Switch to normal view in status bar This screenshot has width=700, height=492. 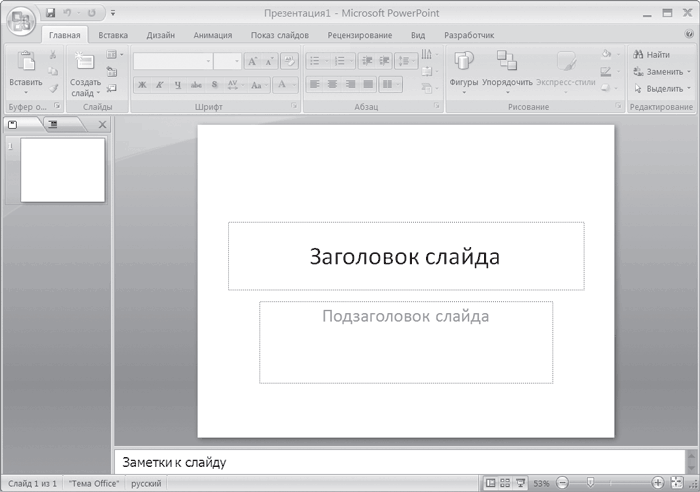click(491, 483)
